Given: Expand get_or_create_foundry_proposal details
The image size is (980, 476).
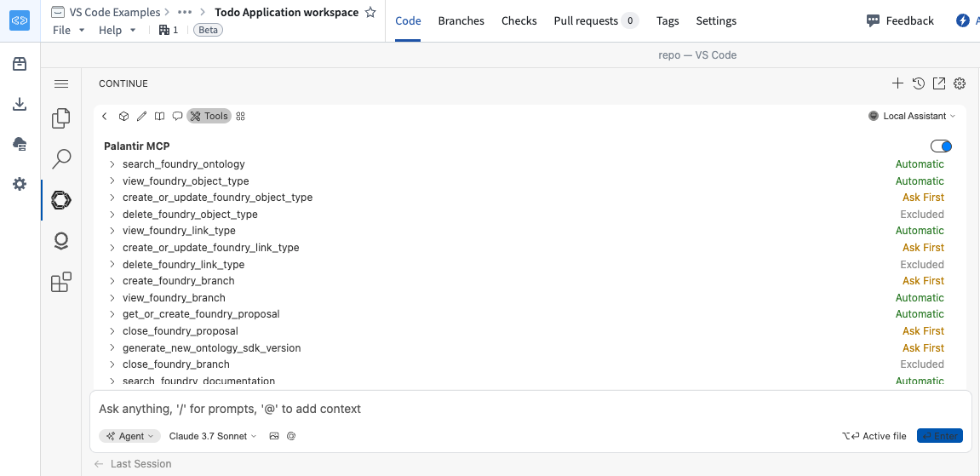Looking at the screenshot, I should pyautogui.click(x=112, y=314).
